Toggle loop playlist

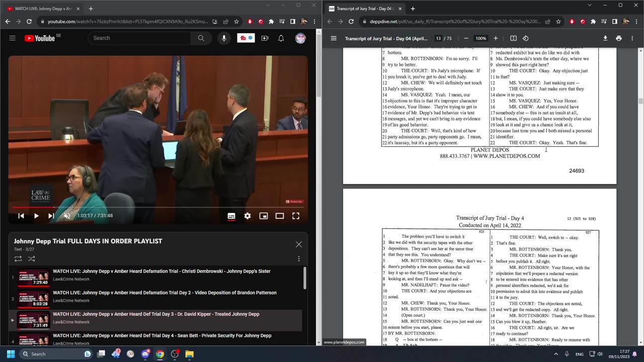tap(18, 259)
